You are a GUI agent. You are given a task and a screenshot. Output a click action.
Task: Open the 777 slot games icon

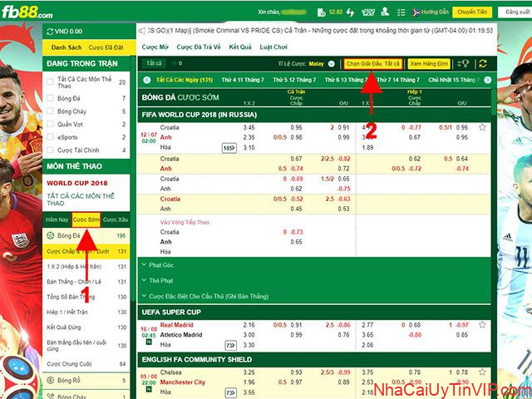[x=368, y=12]
